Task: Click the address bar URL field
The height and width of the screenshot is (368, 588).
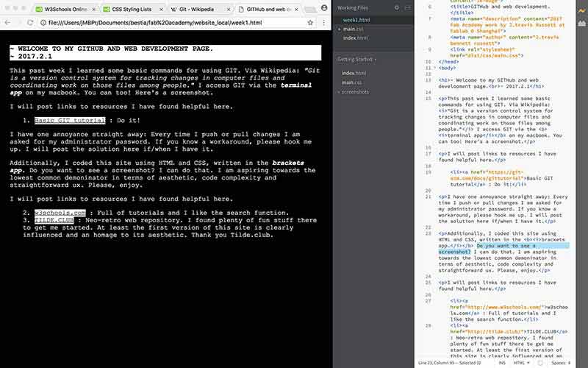Action: click(x=176, y=23)
